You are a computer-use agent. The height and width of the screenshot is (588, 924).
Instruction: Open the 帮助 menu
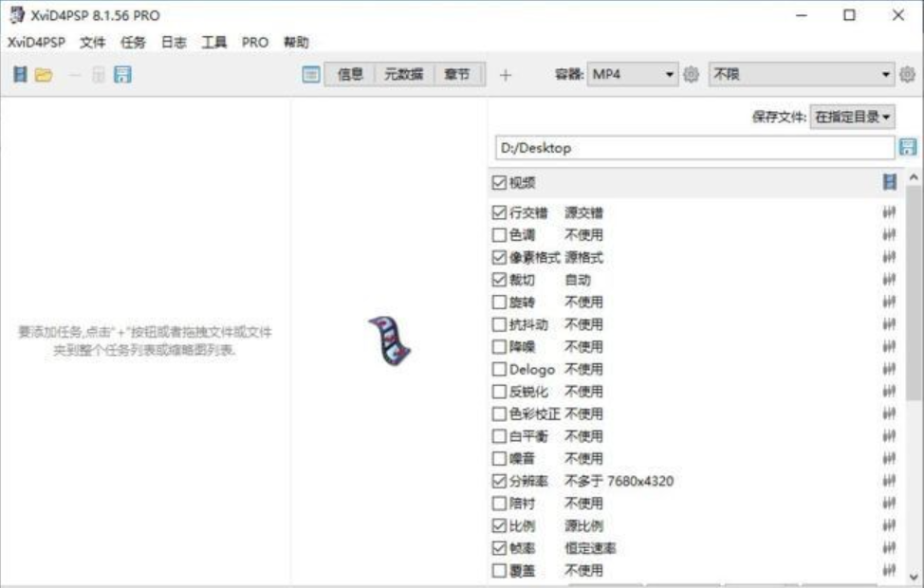coord(296,43)
